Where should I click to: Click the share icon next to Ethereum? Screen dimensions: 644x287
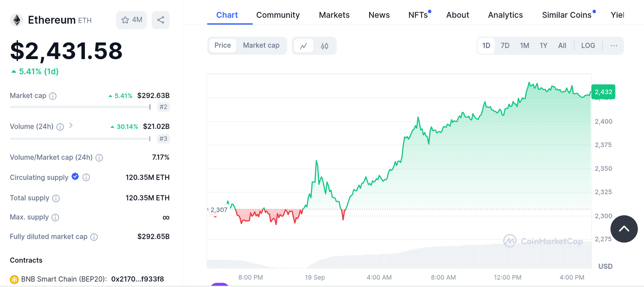click(x=161, y=20)
